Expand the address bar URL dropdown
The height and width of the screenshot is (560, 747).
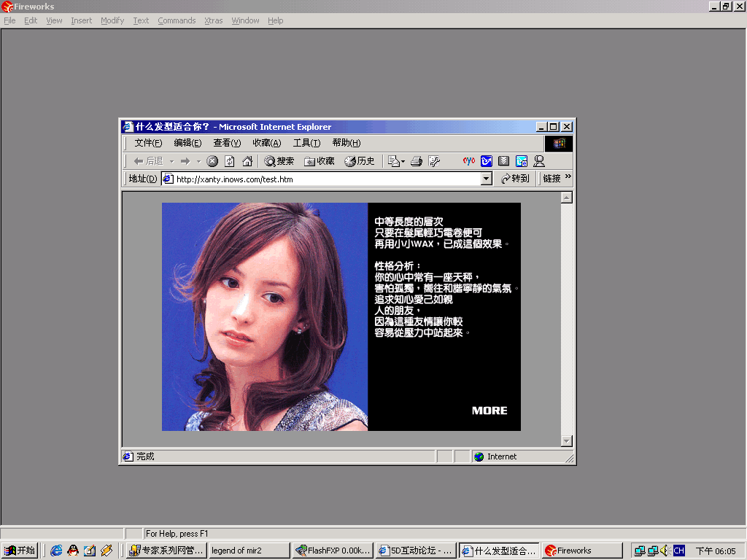487,179
